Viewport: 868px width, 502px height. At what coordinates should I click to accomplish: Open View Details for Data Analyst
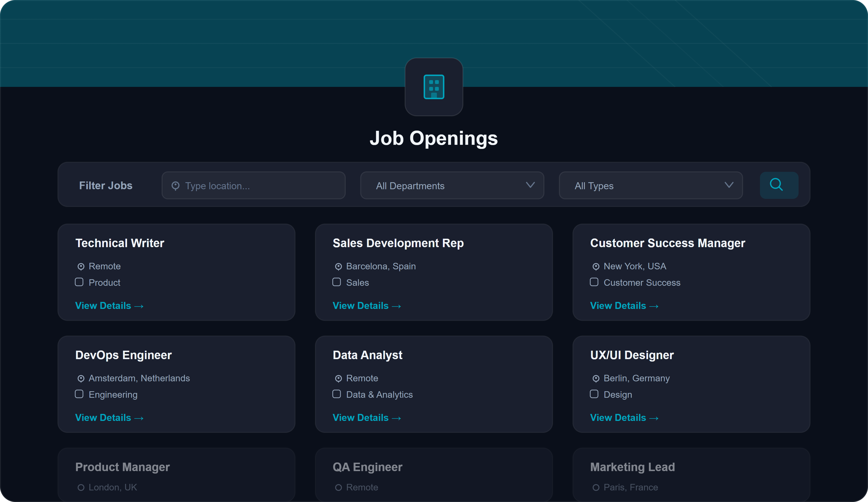pos(367,418)
